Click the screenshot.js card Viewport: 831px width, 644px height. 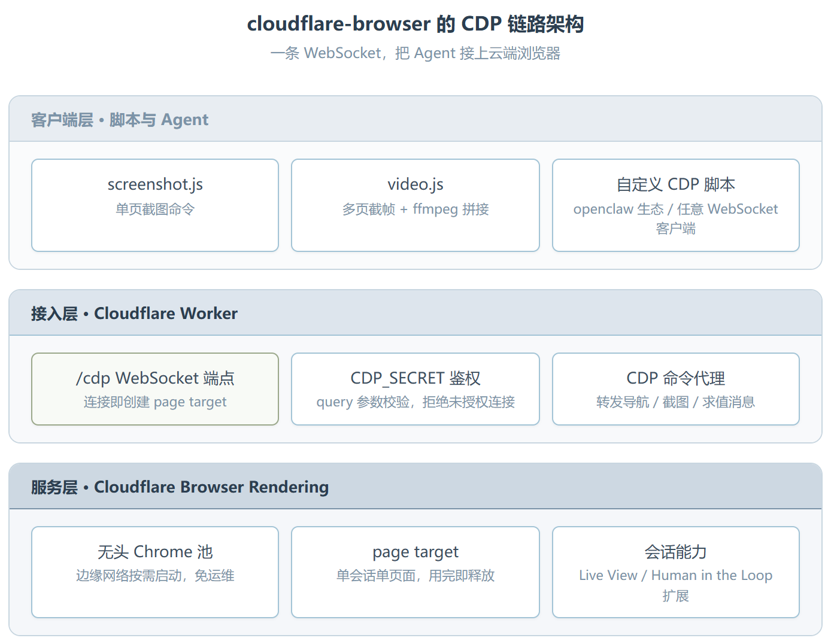(x=155, y=205)
